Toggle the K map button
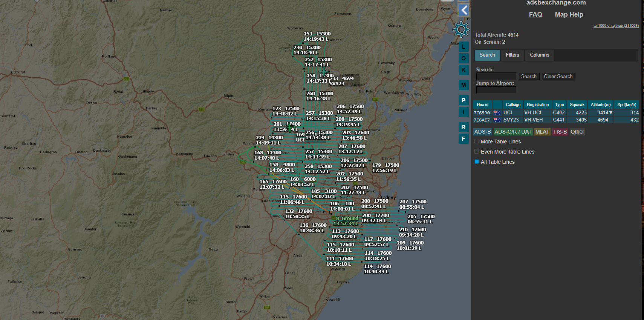The height and width of the screenshot is (320, 644). pos(463,70)
